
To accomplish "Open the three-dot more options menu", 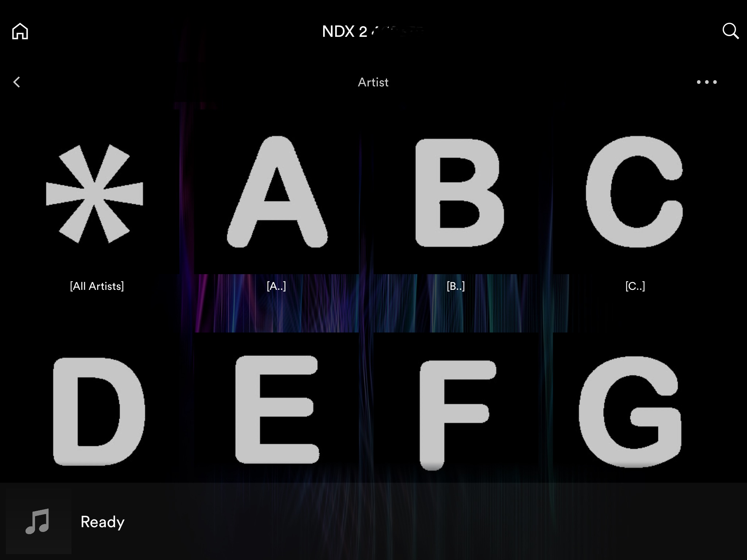I will [707, 82].
